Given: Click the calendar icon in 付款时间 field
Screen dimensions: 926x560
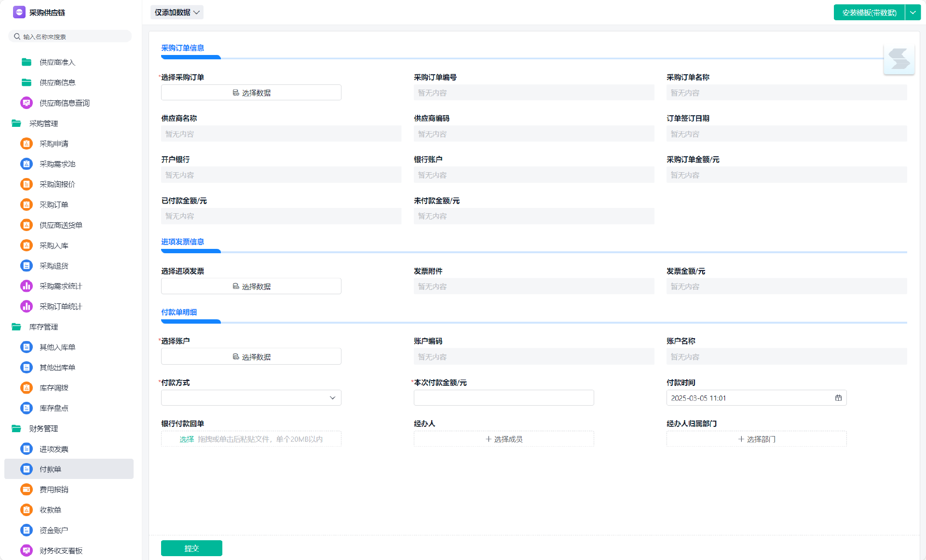Looking at the screenshot, I should pyautogui.click(x=838, y=398).
